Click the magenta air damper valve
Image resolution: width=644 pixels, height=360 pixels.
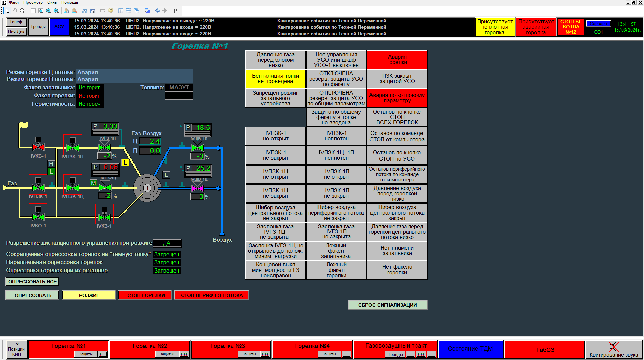(x=197, y=188)
